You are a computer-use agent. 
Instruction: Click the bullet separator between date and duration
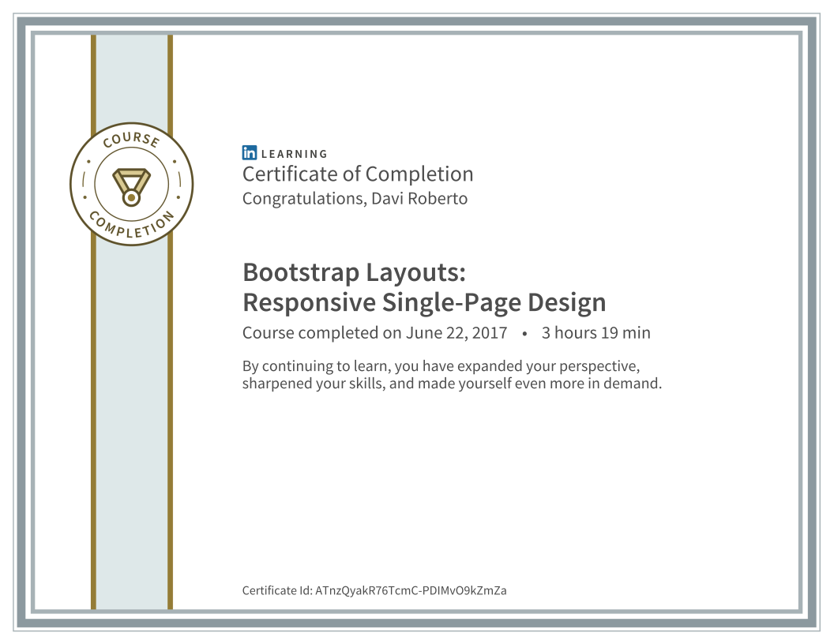[x=524, y=334]
